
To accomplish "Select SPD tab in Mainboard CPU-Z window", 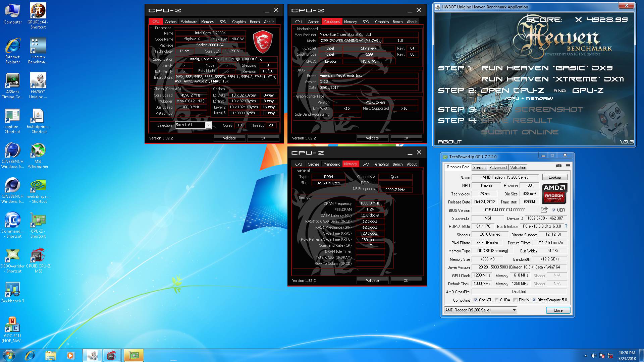I will [x=366, y=21].
